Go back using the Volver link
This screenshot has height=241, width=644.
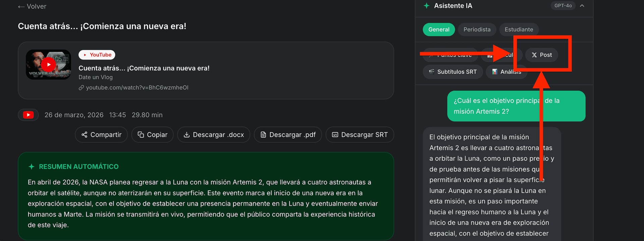32,6
